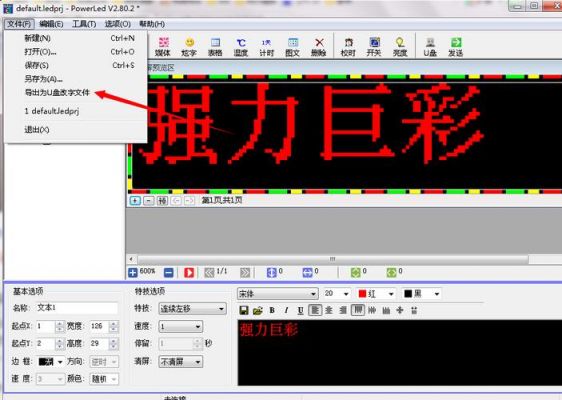Open recent file 1 default.ledprj
The width and height of the screenshot is (562, 400).
pos(75,111)
